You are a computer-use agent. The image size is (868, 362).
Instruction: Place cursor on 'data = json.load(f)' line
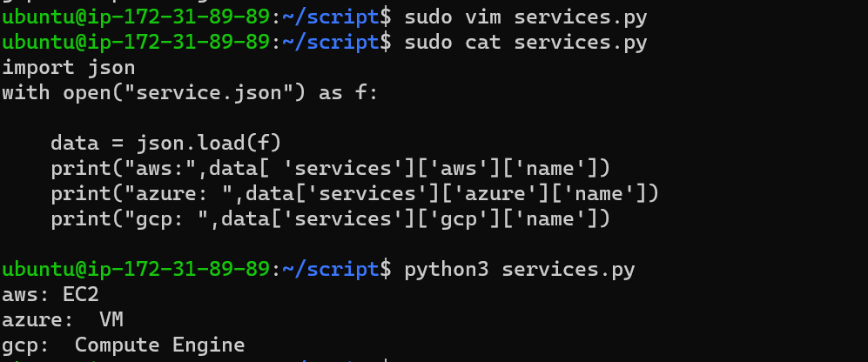click(166, 144)
